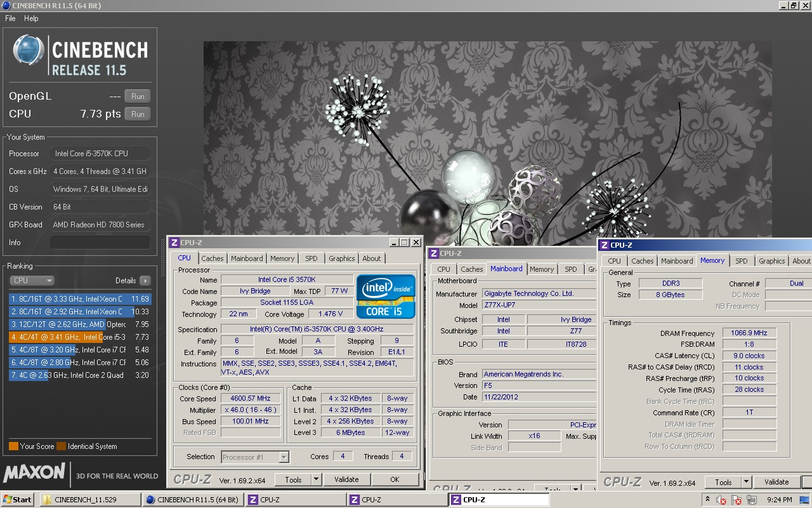Select ranking row 5 Core i7 4C/8T 3.20 GHz
The width and height of the screenshot is (812, 508).
click(80, 349)
